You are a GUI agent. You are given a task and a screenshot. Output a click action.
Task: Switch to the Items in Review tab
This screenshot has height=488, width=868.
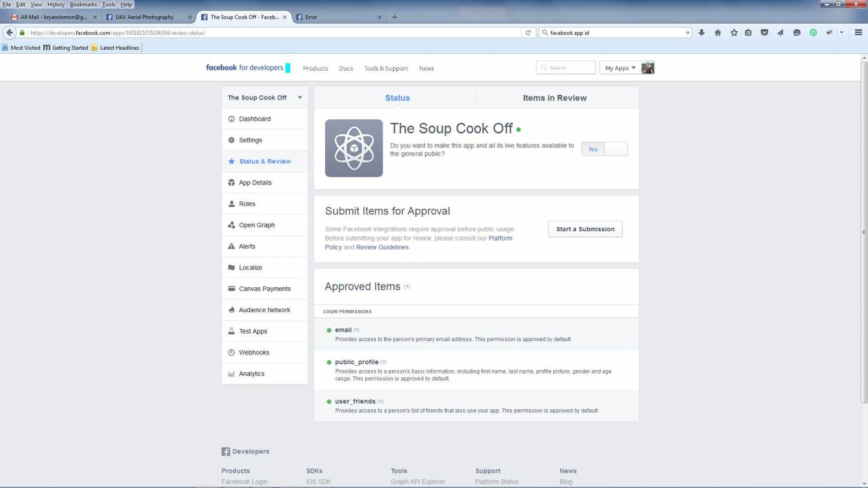point(554,98)
